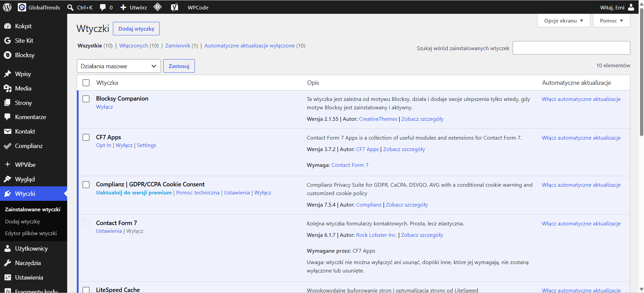Click the Wygląd brush icon
This screenshot has width=644, height=293.
pyautogui.click(x=7, y=179)
